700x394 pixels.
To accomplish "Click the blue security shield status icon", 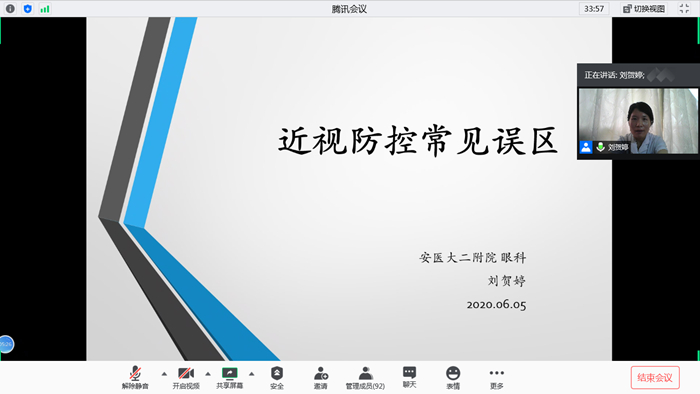I will tap(28, 8).
